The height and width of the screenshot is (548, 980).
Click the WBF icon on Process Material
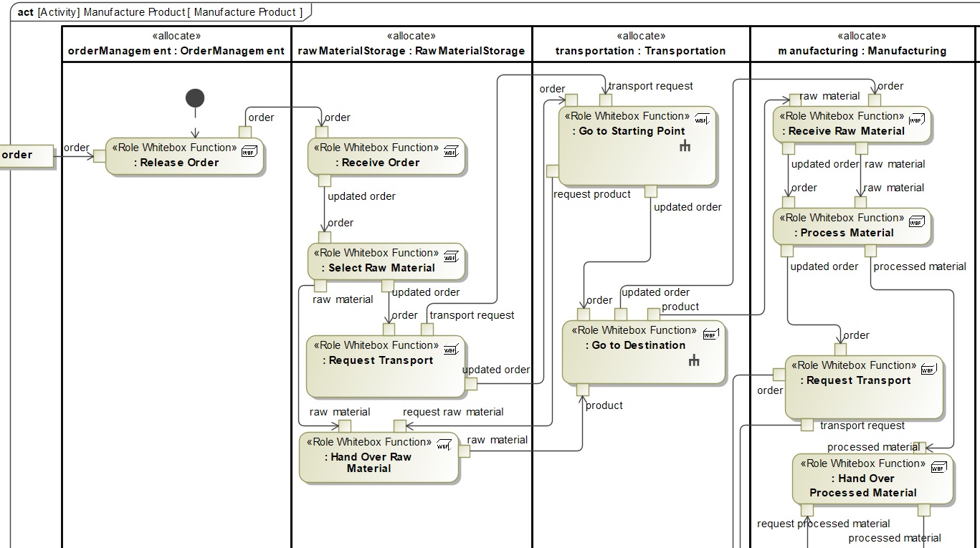916,221
